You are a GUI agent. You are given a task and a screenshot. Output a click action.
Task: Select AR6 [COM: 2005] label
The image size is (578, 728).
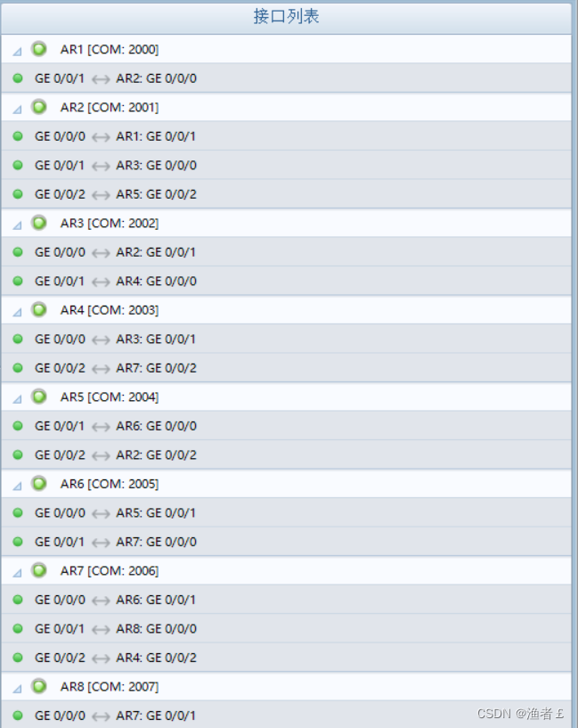click(x=110, y=484)
